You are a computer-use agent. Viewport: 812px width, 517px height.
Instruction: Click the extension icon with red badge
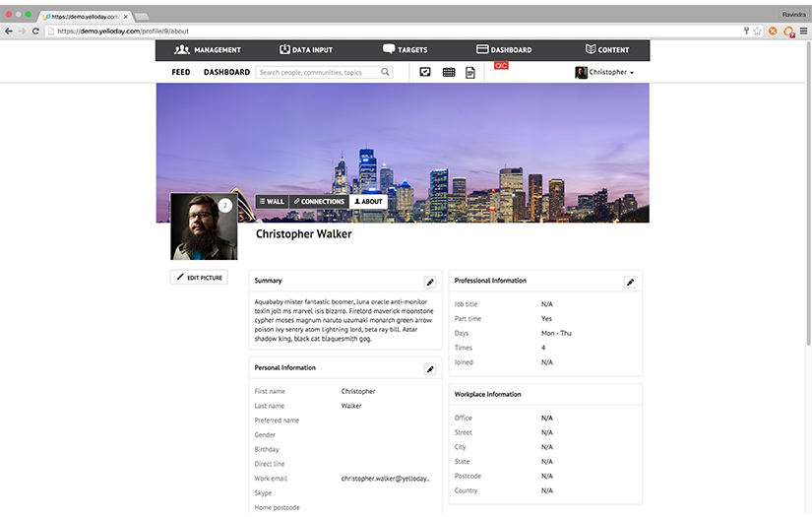(x=788, y=32)
